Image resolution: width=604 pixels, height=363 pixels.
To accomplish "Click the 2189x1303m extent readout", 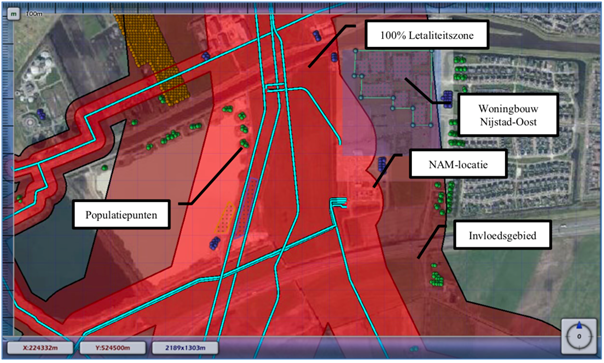I will tap(185, 348).
